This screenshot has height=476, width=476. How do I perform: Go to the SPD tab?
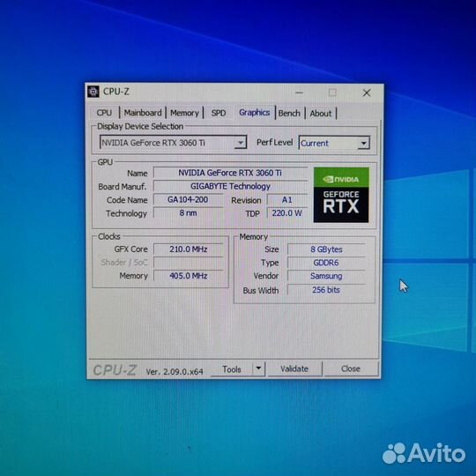(x=219, y=113)
